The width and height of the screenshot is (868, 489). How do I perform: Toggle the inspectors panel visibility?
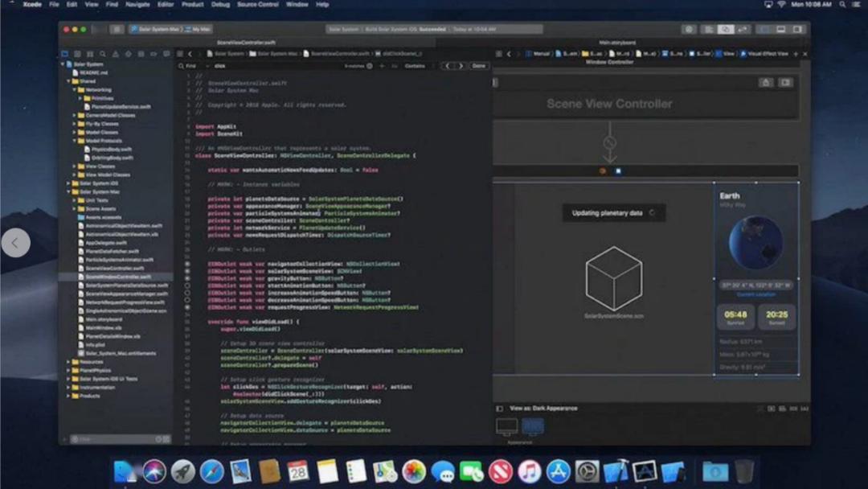[x=798, y=29]
